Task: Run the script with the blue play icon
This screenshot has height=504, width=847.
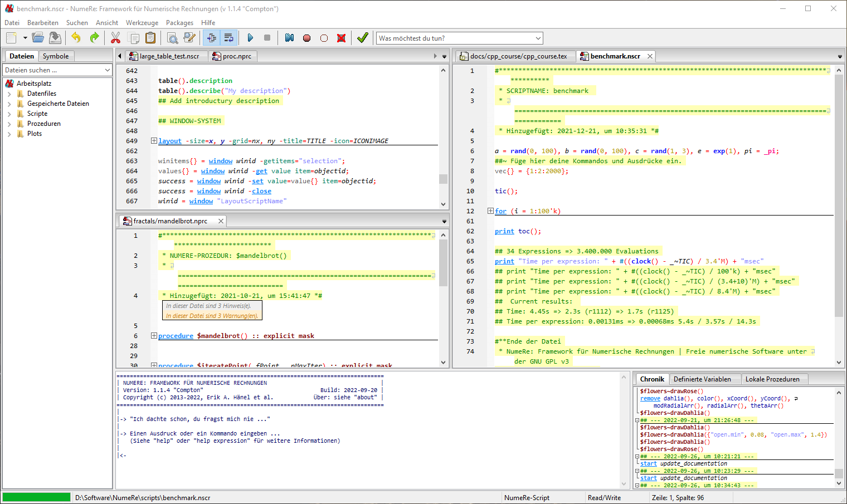Action: coord(250,38)
